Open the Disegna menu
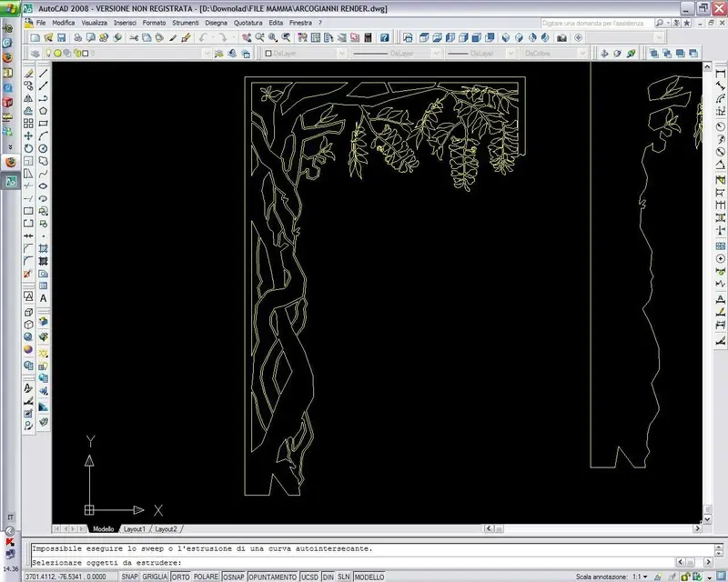Screen dimensions: 728x582 click(217, 22)
